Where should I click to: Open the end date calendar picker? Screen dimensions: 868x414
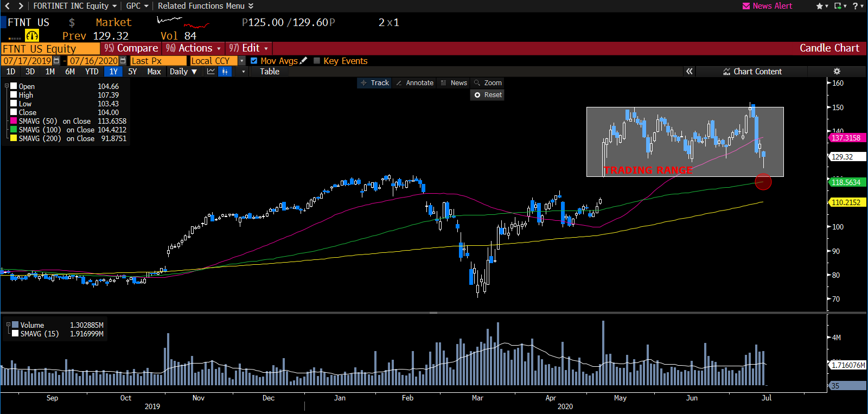[x=123, y=61]
